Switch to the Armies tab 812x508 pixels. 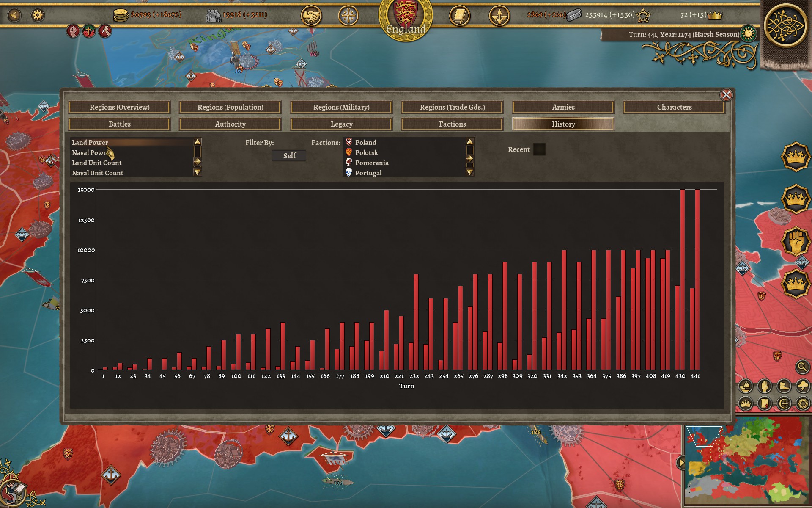coord(563,107)
